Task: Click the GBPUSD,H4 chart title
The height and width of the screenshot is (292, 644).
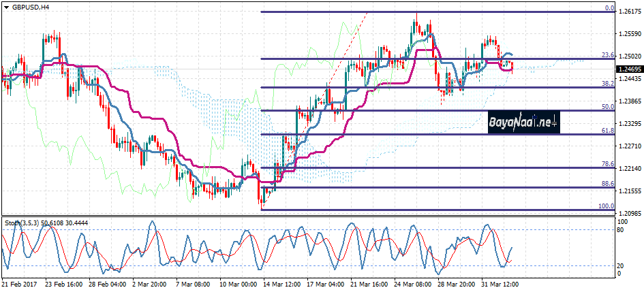Action: pos(31,6)
